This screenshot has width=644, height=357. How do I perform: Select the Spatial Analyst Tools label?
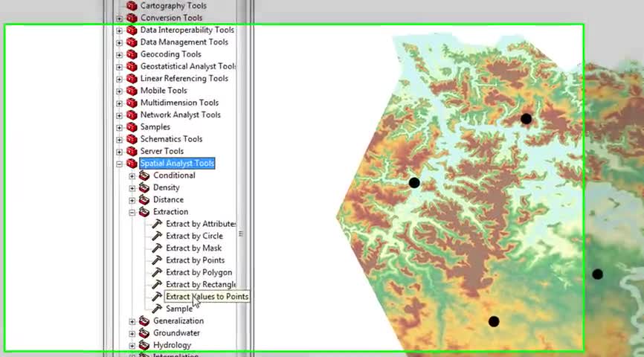(x=177, y=164)
